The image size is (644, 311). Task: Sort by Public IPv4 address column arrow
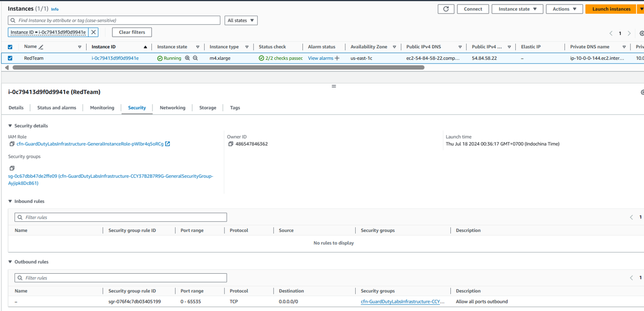[509, 47]
